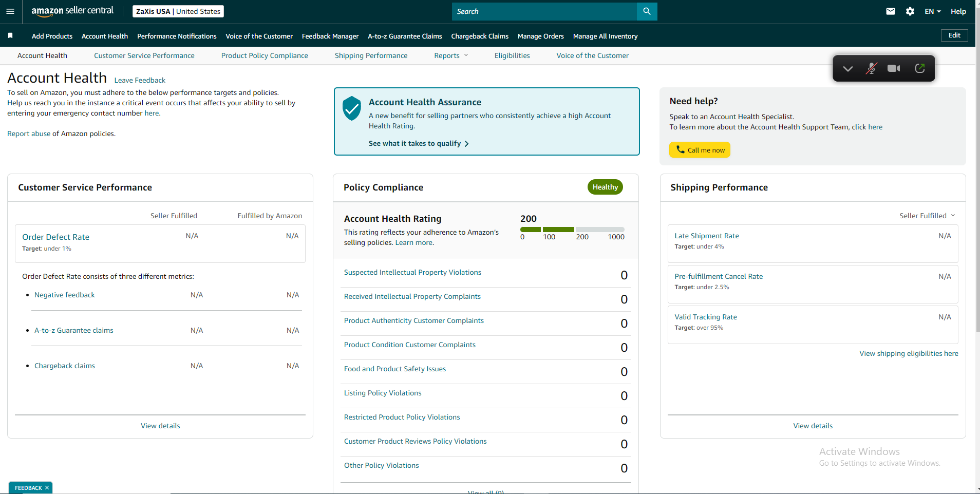Image resolution: width=980 pixels, height=494 pixels.
Task: Click the search magnifier button
Action: tap(647, 11)
